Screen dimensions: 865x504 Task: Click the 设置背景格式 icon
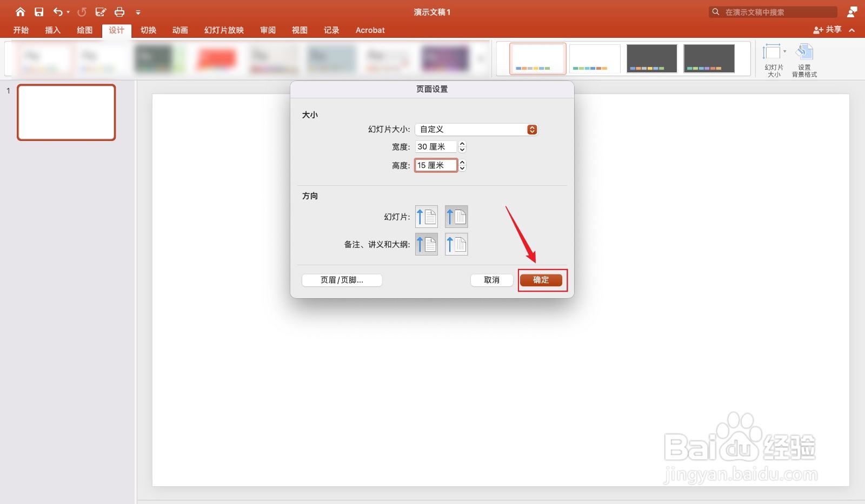[x=804, y=60]
